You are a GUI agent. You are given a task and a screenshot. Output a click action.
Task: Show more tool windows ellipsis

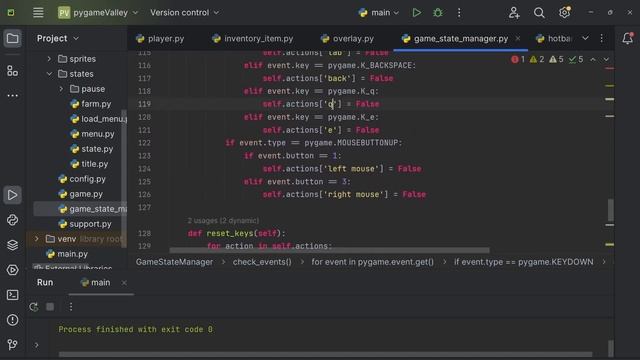[13, 96]
